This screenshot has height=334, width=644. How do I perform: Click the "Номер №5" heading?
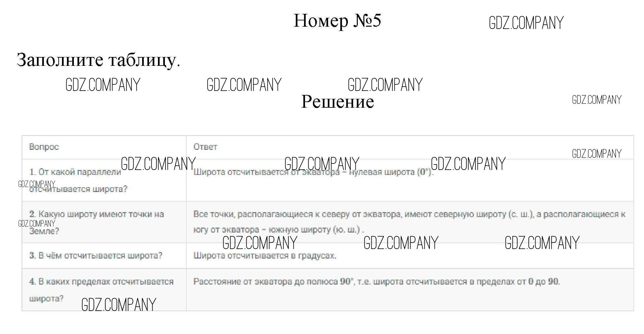pos(337,21)
